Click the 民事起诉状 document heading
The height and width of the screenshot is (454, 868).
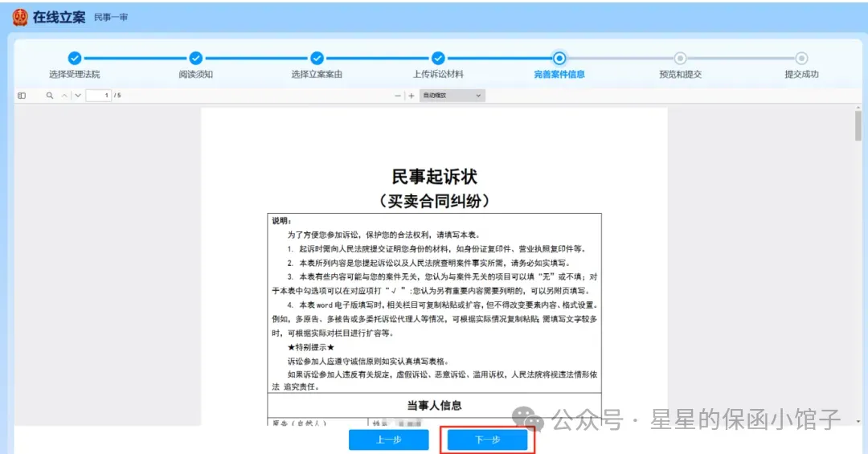click(x=435, y=177)
